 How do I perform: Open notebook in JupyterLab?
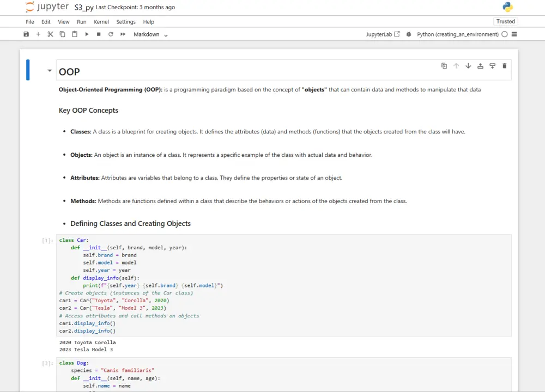pyautogui.click(x=383, y=34)
